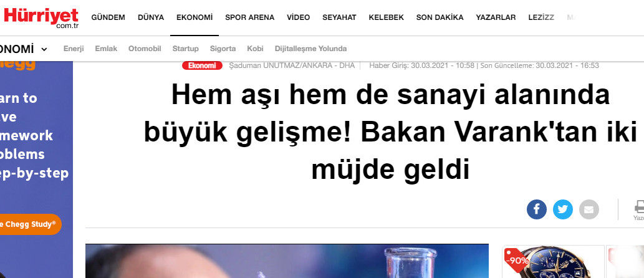Viewport: 644px width, 278px height.
Task: Click the article's main photo
Action: 287,261
